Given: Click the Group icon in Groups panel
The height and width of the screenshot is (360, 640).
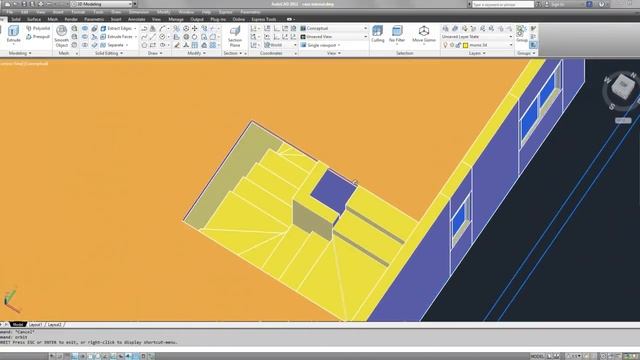Looking at the screenshot, I should (x=522, y=33).
